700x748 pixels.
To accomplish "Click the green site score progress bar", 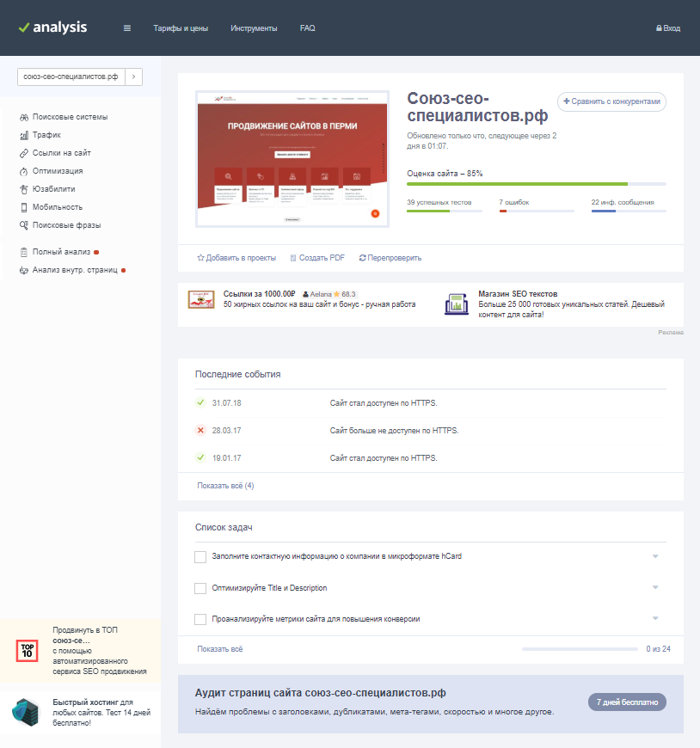I will tap(517, 184).
